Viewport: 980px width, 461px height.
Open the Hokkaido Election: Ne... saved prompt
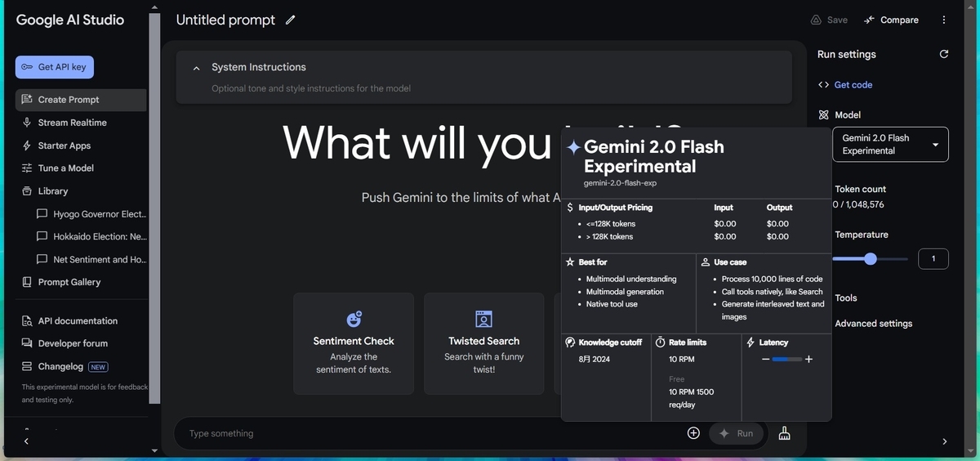click(x=91, y=236)
